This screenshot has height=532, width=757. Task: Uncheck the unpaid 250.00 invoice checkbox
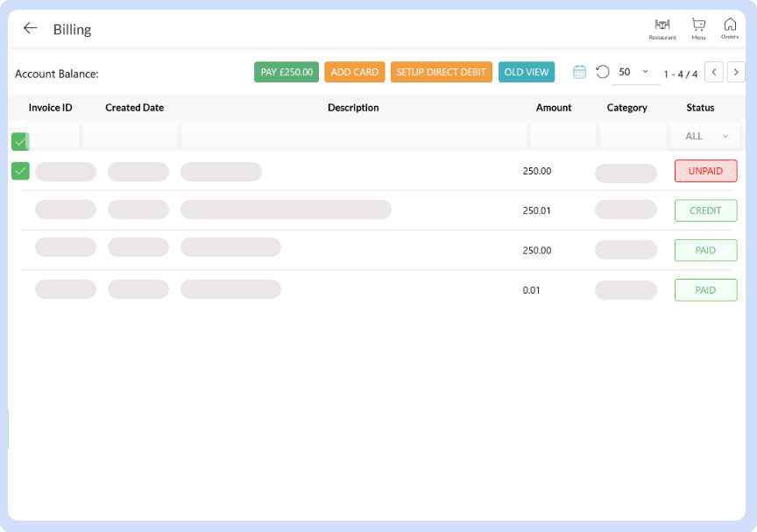tap(20, 171)
